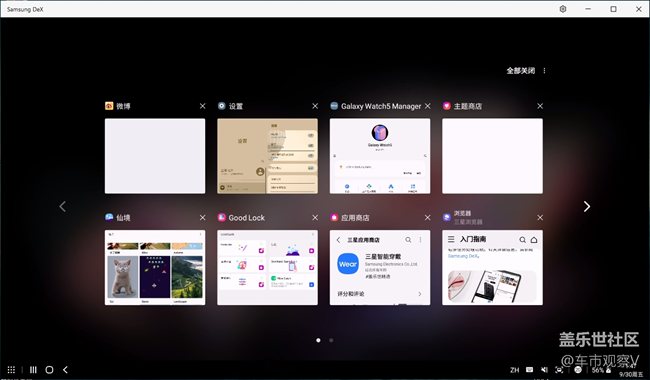Click the Good Lock app icon

[222, 217]
